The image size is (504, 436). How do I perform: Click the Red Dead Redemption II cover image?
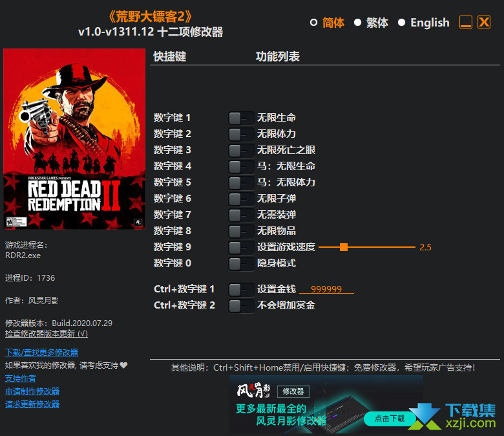click(74, 139)
